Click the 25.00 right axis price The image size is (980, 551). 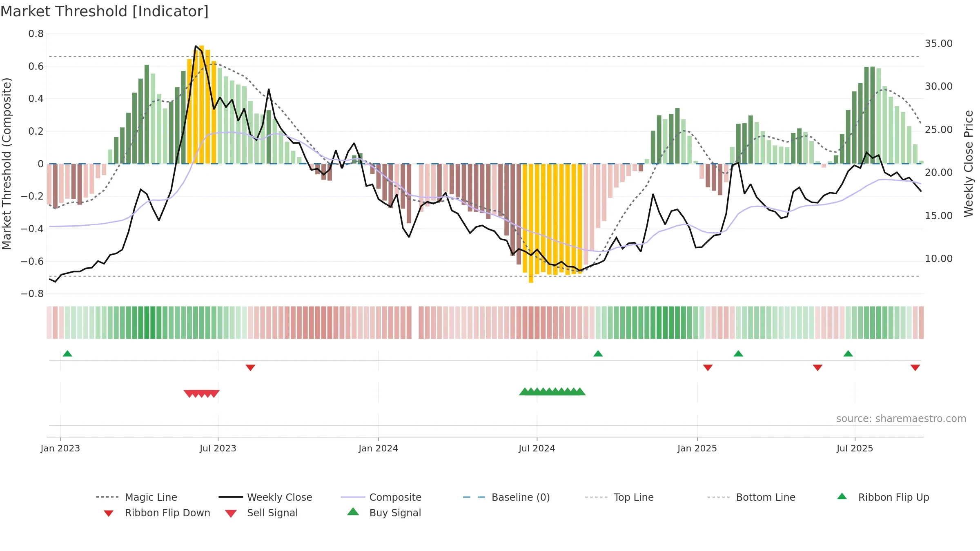[x=939, y=130]
